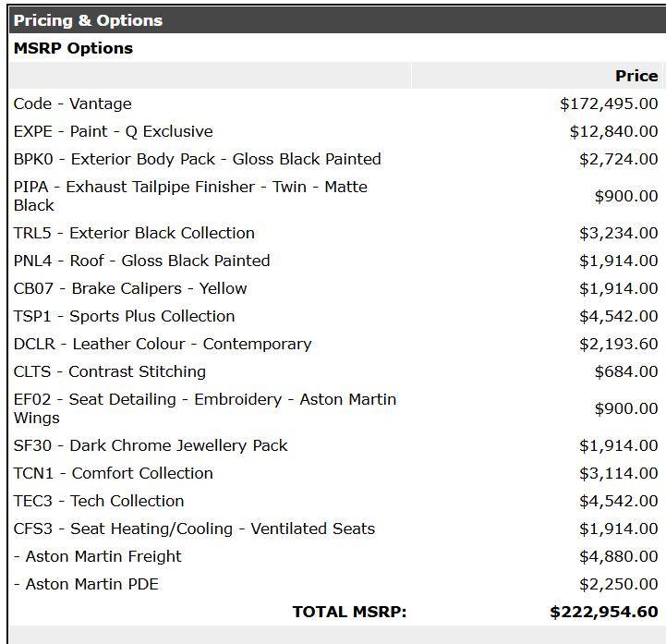Select the EXPE Paint Q Exclusive option
Image resolution: width=666 pixels, height=644 pixels.
113,131
